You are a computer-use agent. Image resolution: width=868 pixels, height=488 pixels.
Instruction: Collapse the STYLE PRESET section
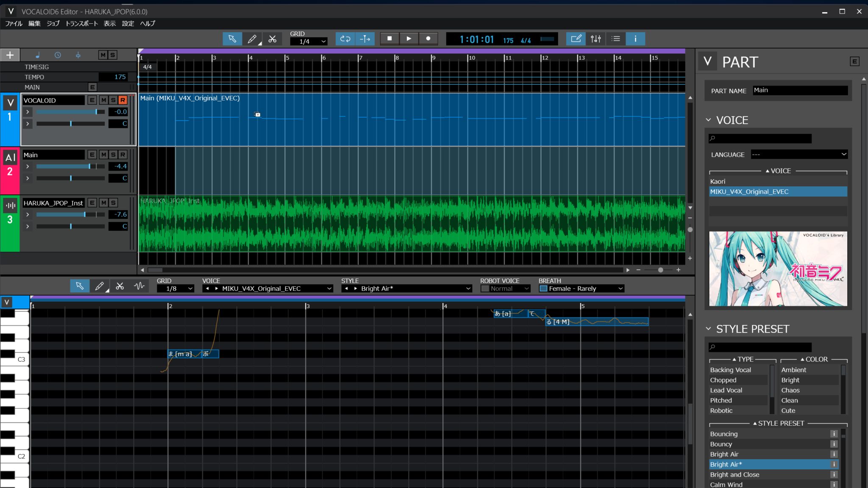[708, 329]
